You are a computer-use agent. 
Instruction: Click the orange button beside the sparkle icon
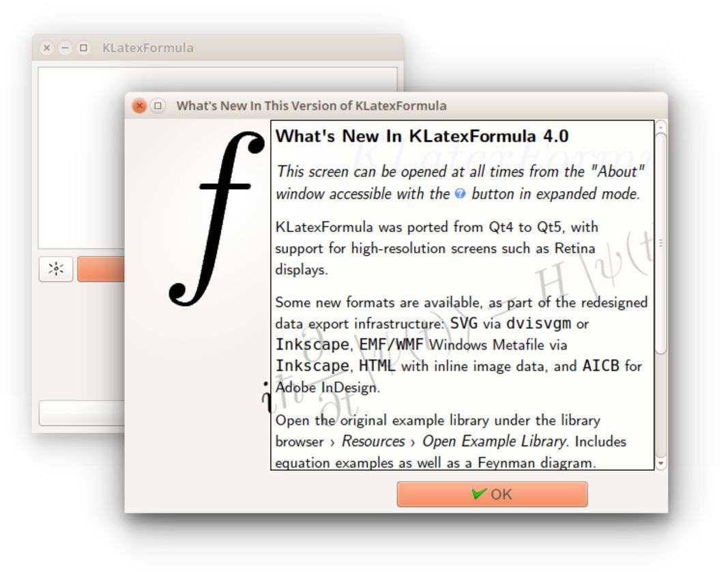click(x=100, y=270)
